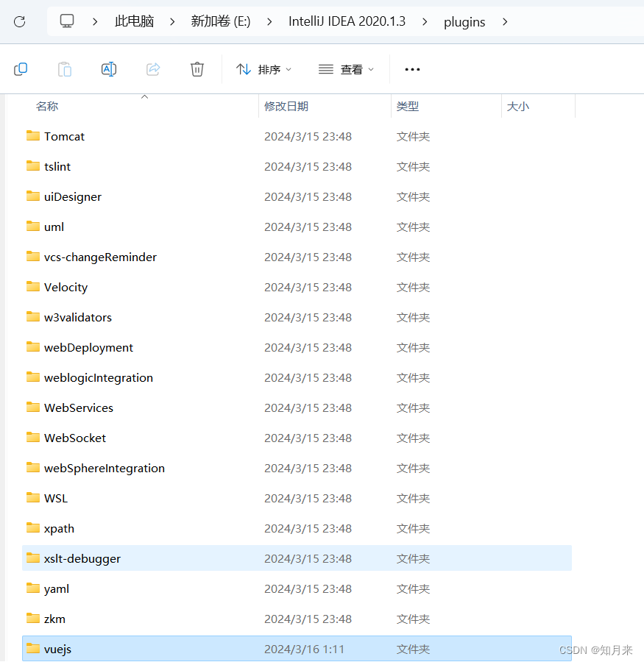This screenshot has width=644, height=662.
Task: Click the WebSocket folder icon
Action: (x=33, y=437)
